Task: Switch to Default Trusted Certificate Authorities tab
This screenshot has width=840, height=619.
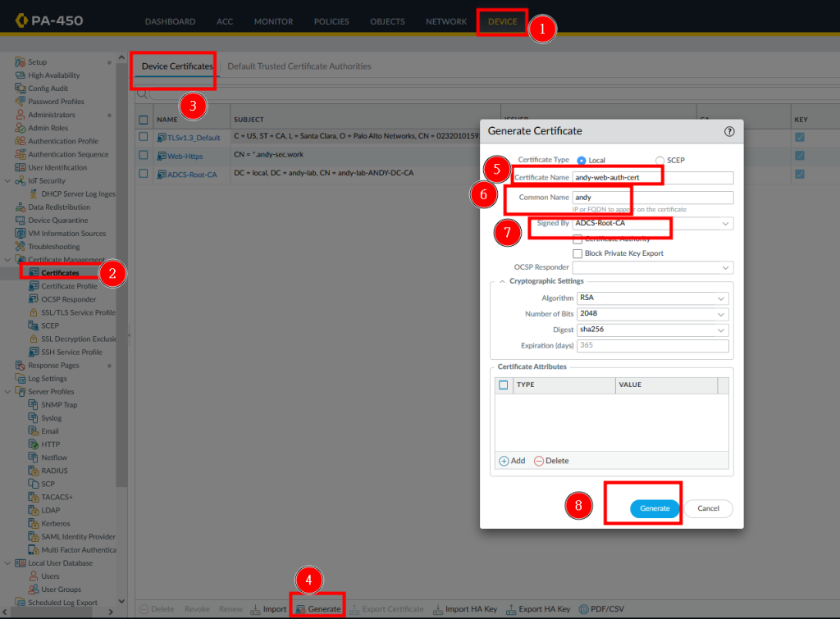Action: point(299,66)
